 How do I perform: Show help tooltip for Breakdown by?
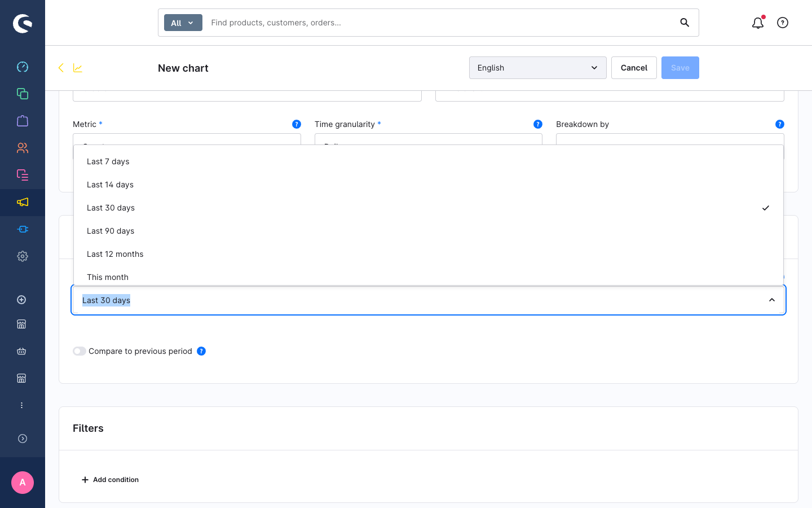[780, 124]
